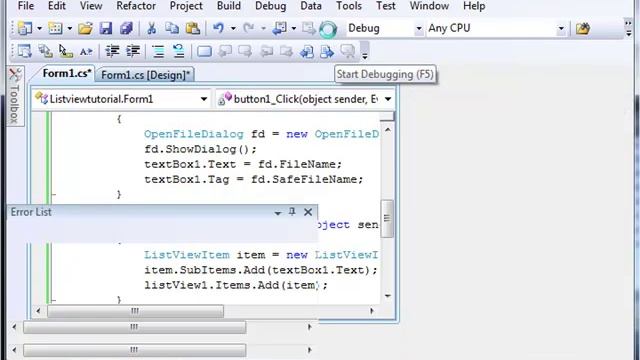The width and height of the screenshot is (640, 360).
Task: Open the Refactor menu
Action: 136,6
